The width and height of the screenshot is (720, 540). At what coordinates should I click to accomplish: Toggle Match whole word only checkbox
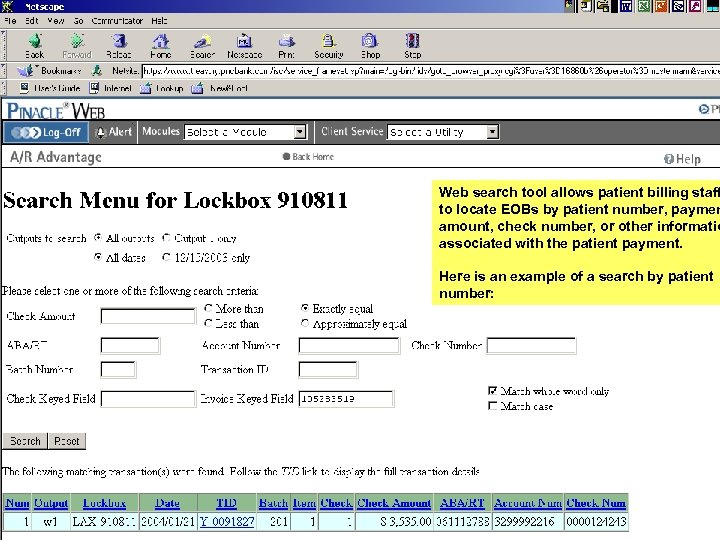tap(493, 391)
